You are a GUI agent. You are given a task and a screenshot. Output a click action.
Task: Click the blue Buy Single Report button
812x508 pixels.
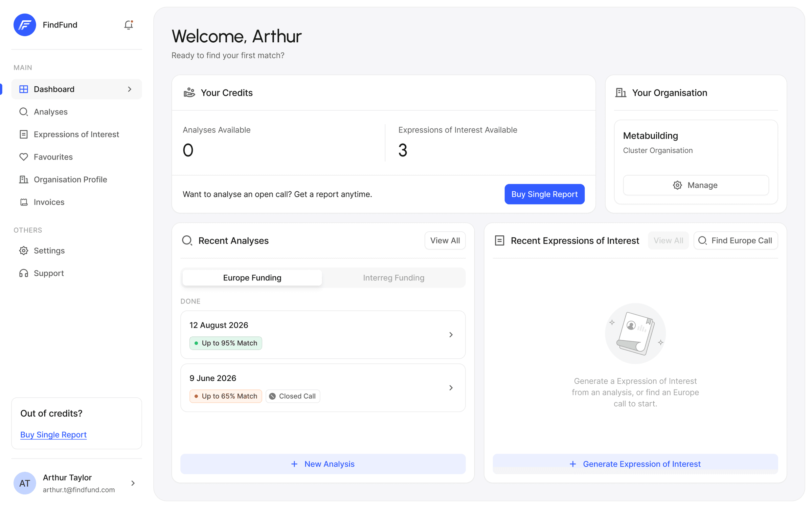(x=544, y=194)
